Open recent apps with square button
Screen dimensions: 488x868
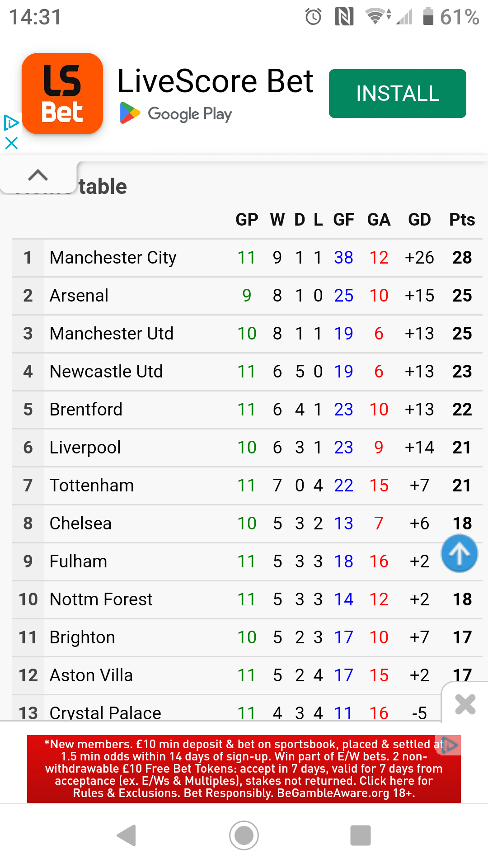(x=361, y=835)
